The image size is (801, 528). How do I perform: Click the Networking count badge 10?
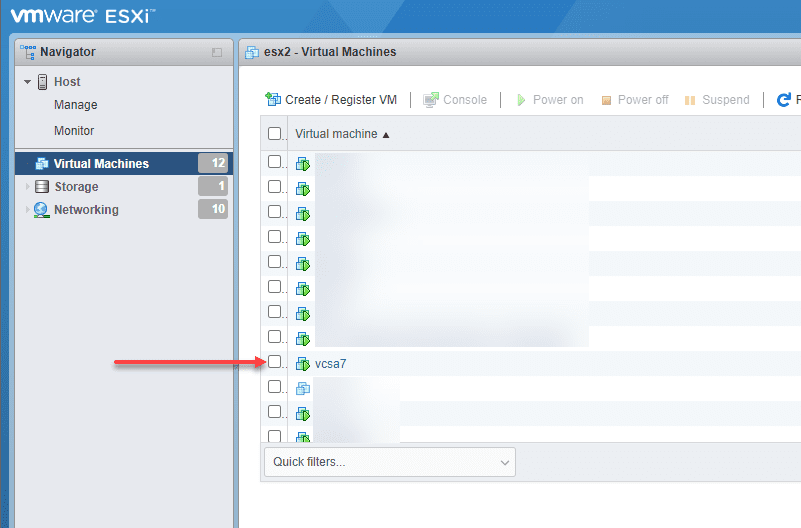click(213, 209)
